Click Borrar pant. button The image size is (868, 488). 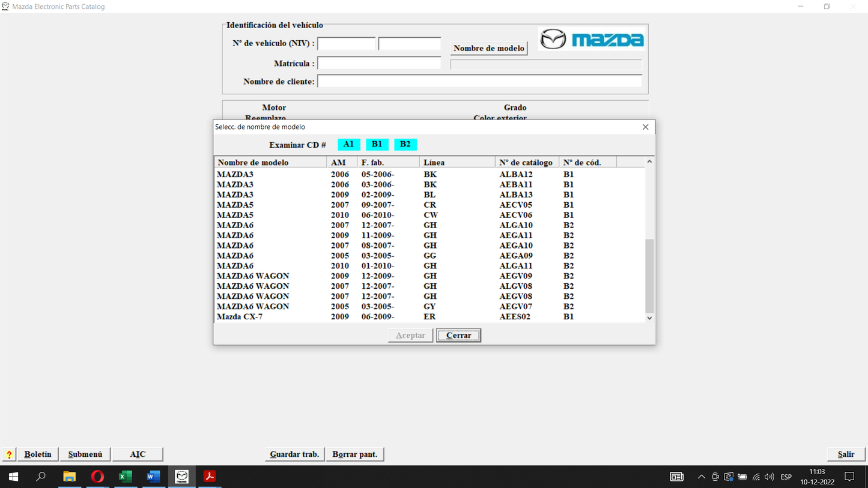click(x=355, y=454)
